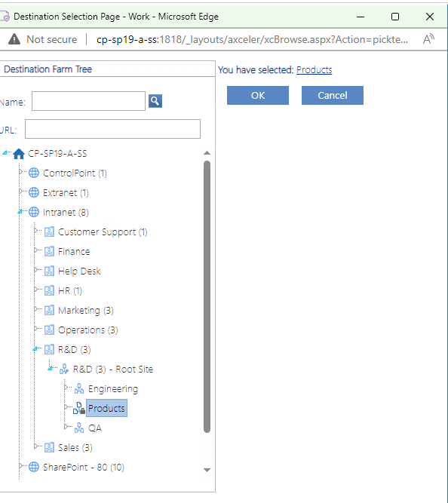Image resolution: width=448 pixels, height=503 pixels.
Task: Click the Customer Support site collection icon
Action: [x=49, y=232]
